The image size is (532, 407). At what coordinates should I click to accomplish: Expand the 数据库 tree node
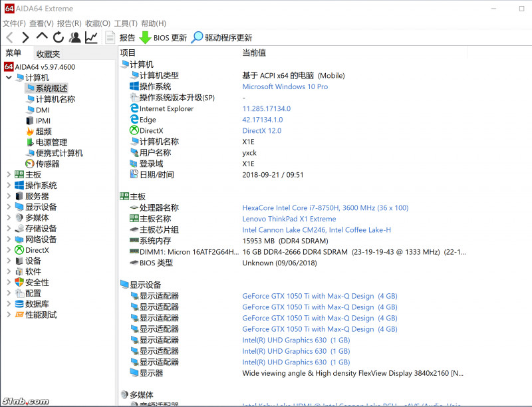pyautogui.click(x=9, y=304)
